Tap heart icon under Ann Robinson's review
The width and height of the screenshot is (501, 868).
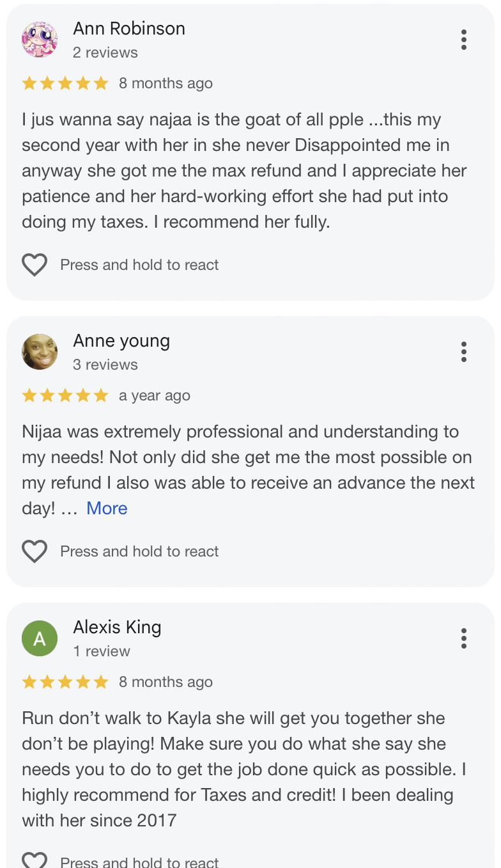pyautogui.click(x=35, y=265)
